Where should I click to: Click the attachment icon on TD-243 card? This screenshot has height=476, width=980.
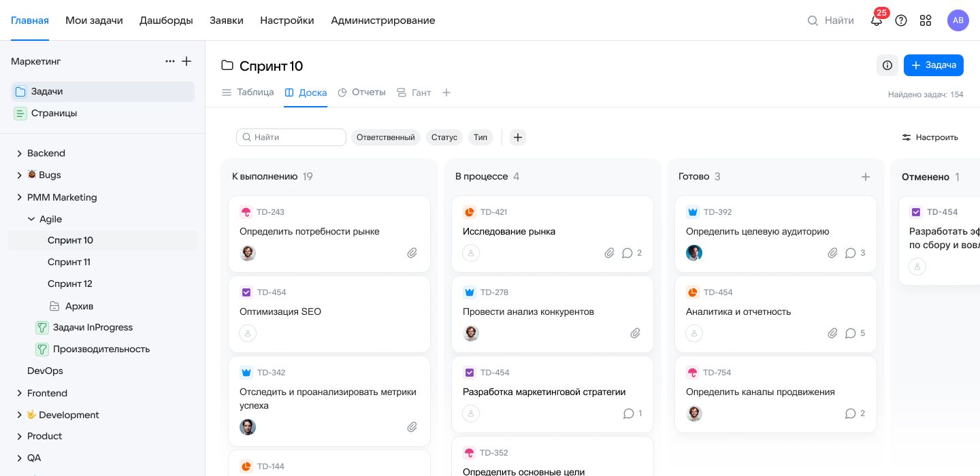[412, 253]
